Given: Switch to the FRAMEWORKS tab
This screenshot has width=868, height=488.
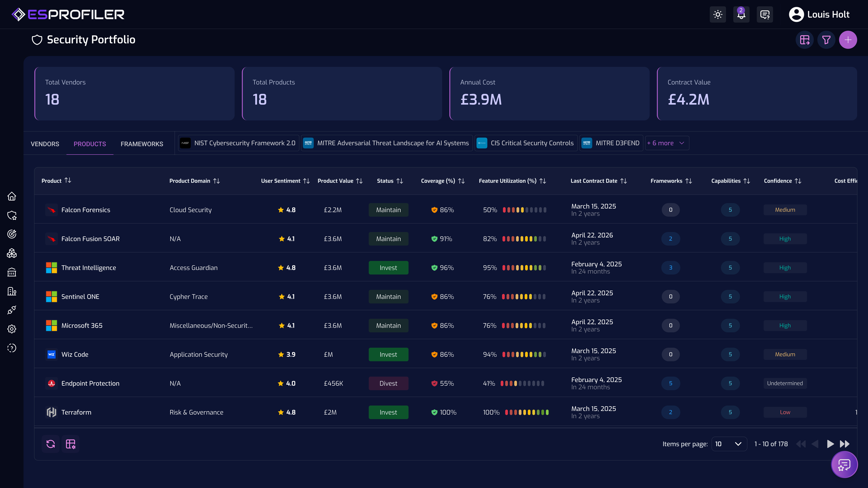Looking at the screenshot, I should (x=142, y=144).
